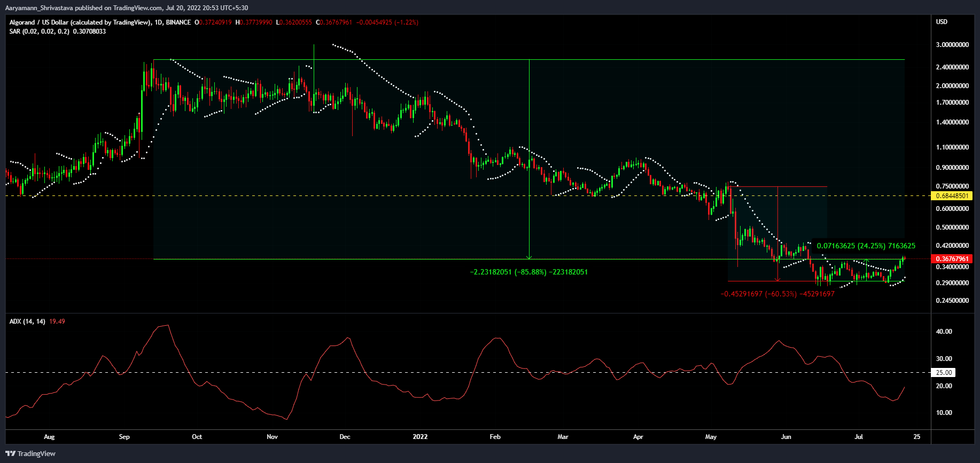Image resolution: width=980 pixels, height=463 pixels.
Task: Click the 3.00000000 price axis value
Action: pyautogui.click(x=952, y=45)
